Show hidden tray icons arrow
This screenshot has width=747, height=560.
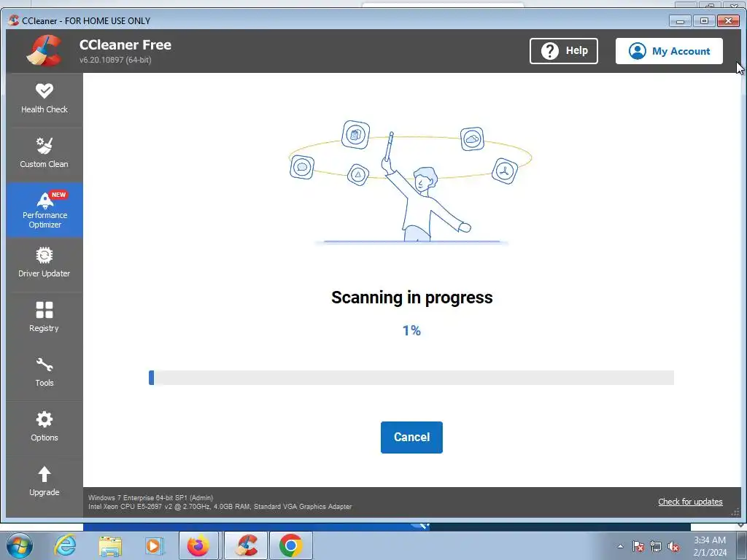click(x=620, y=546)
